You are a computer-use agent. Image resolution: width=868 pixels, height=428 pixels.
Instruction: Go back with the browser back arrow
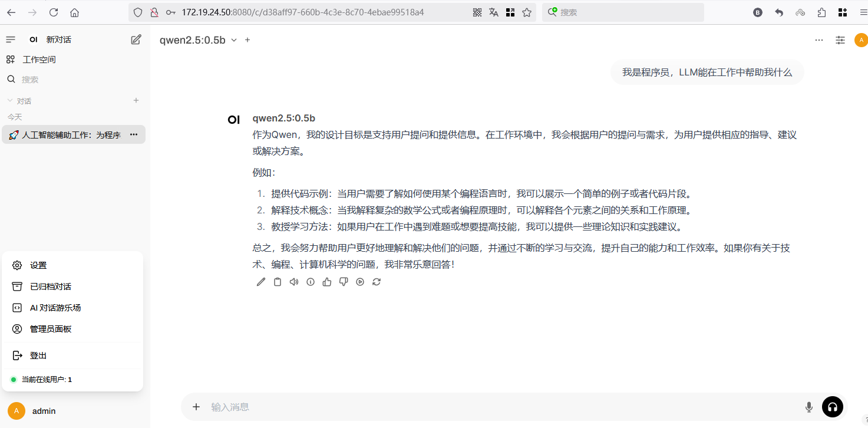(11, 12)
